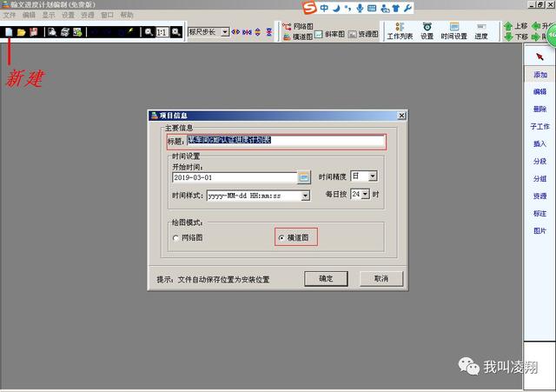Open the 帮助 menu
556x392 pixels.
point(127,16)
